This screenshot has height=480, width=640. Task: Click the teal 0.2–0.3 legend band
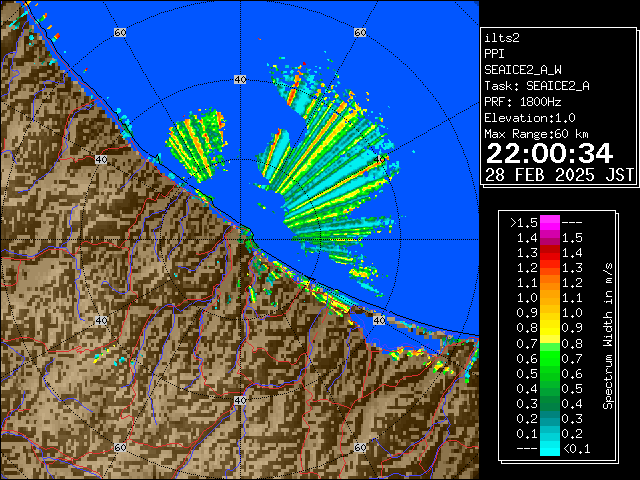coord(550,418)
